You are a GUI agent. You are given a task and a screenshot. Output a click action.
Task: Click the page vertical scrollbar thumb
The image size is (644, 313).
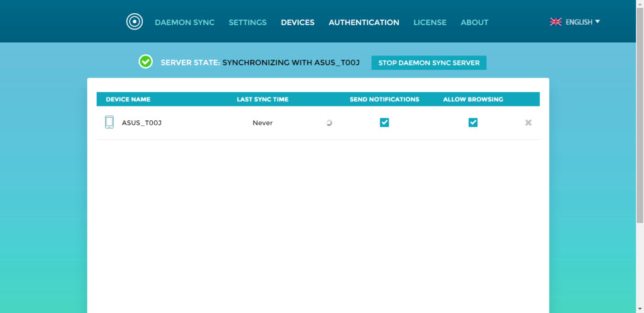[640, 115]
